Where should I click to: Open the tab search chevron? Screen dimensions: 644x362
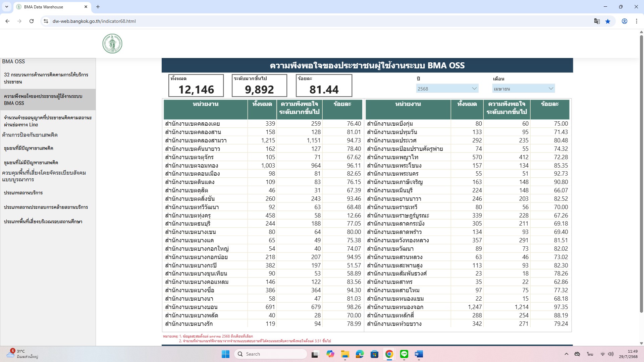[6, 7]
